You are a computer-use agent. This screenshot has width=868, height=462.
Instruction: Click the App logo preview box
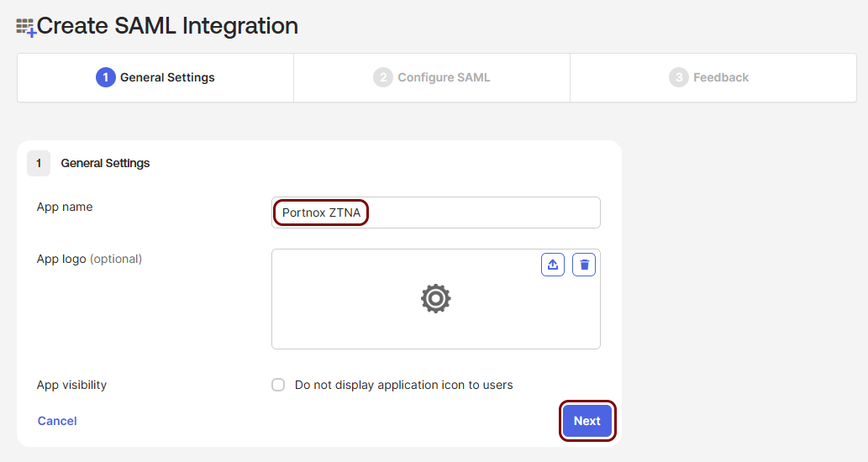click(435, 299)
